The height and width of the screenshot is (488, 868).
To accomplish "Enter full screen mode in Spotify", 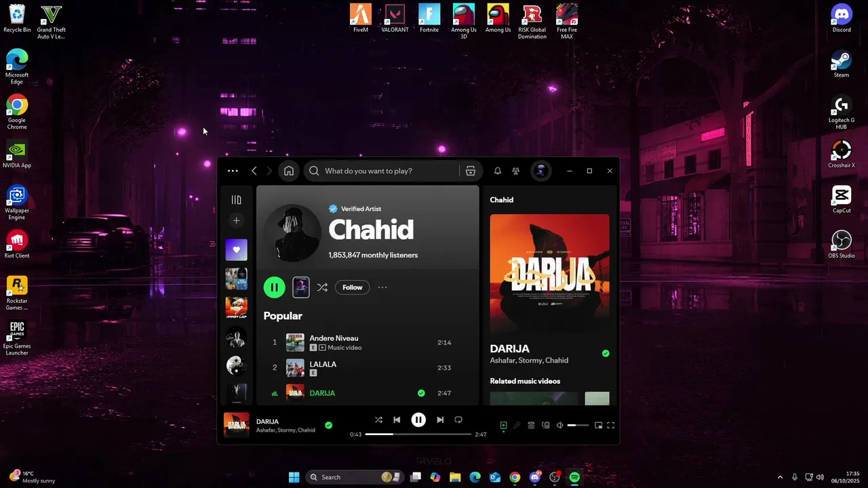I will [x=610, y=425].
